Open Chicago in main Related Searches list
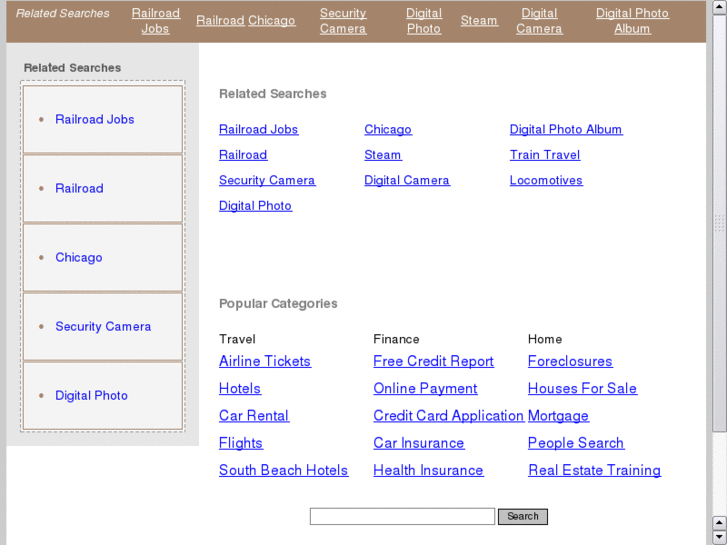The image size is (727, 545). coord(388,129)
